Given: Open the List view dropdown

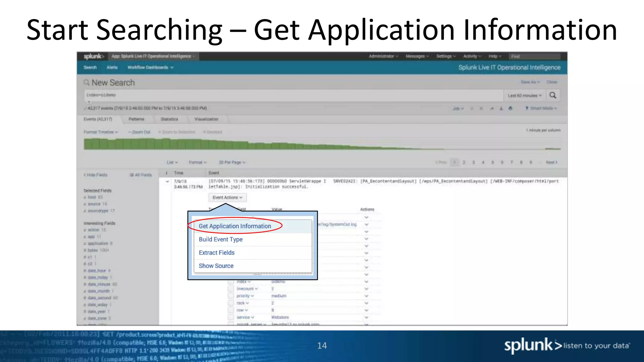Looking at the screenshot, I should (172, 162).
